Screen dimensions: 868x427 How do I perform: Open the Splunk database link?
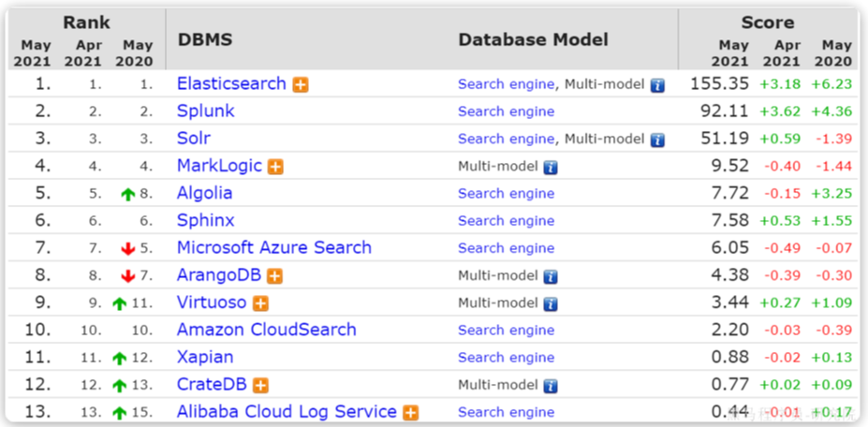click(205, 111)
